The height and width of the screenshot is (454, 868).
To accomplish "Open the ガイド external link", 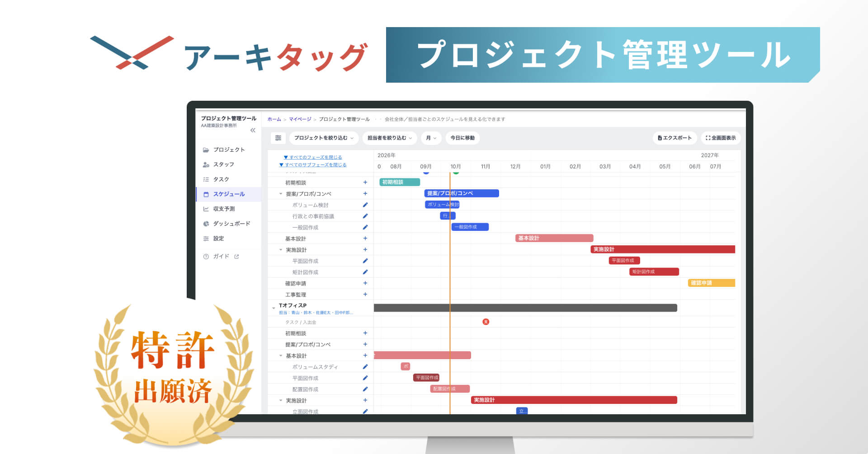I will coord(221,256).
